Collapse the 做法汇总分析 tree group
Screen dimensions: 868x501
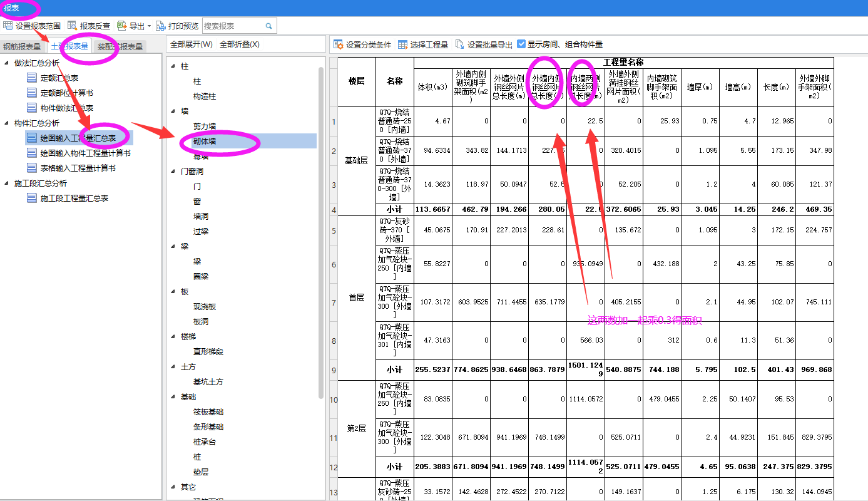click(x=6, y=63)
